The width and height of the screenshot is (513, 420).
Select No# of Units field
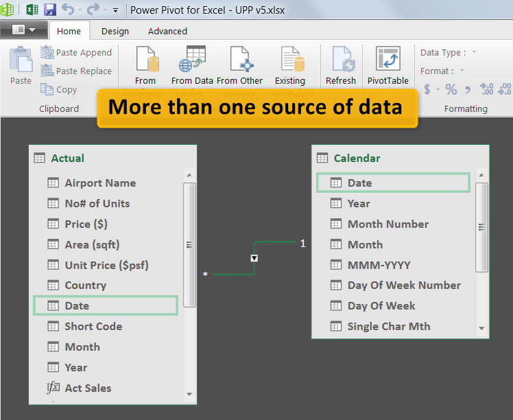(x=106, y=204)
